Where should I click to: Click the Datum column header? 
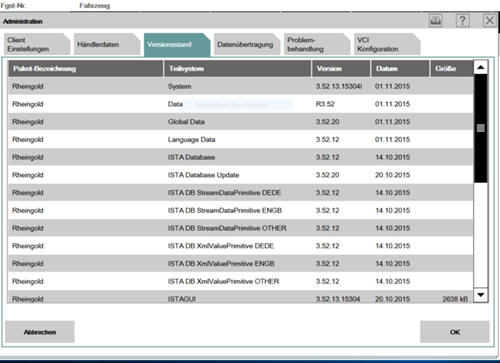coord(400,69)
